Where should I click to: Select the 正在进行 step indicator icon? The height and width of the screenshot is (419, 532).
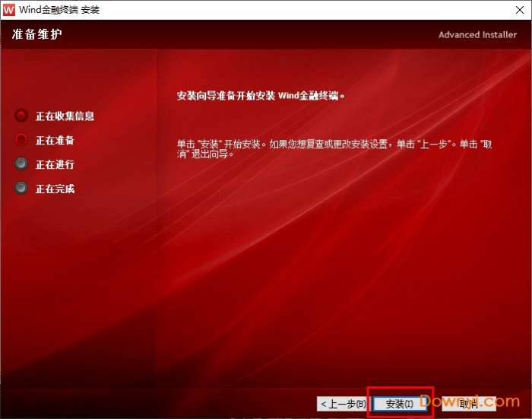[x=21, y=163]
